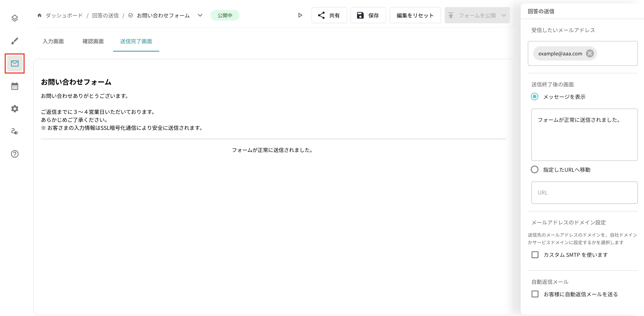Select the brush design icon in sidebar
The image size is (644, 316).
click(15, 41)
